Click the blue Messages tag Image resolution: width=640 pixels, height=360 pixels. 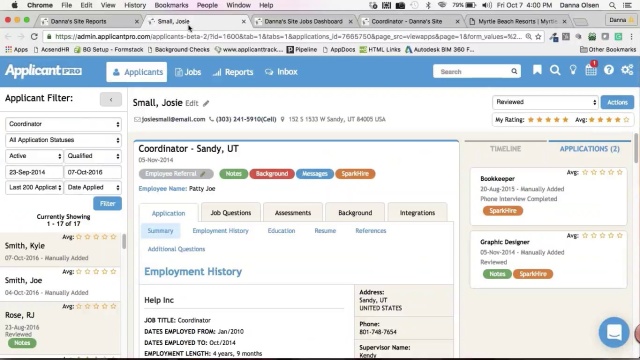click(315, 174)
